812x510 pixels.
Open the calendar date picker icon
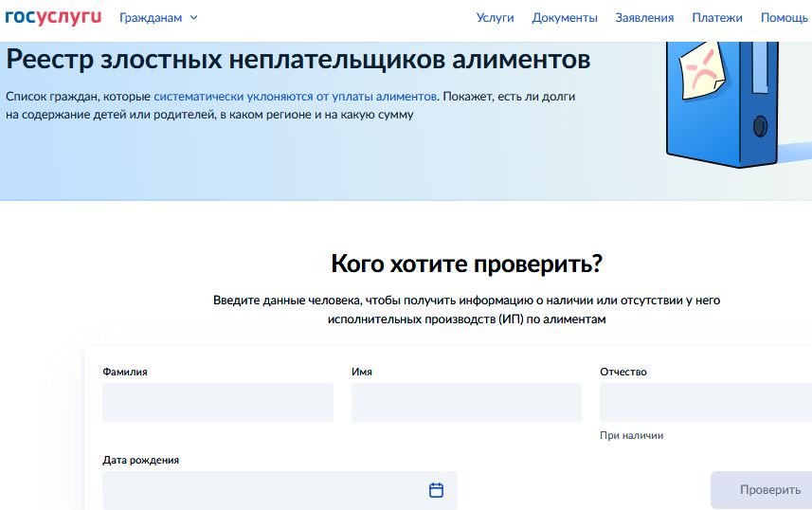[x=436, y=490]
